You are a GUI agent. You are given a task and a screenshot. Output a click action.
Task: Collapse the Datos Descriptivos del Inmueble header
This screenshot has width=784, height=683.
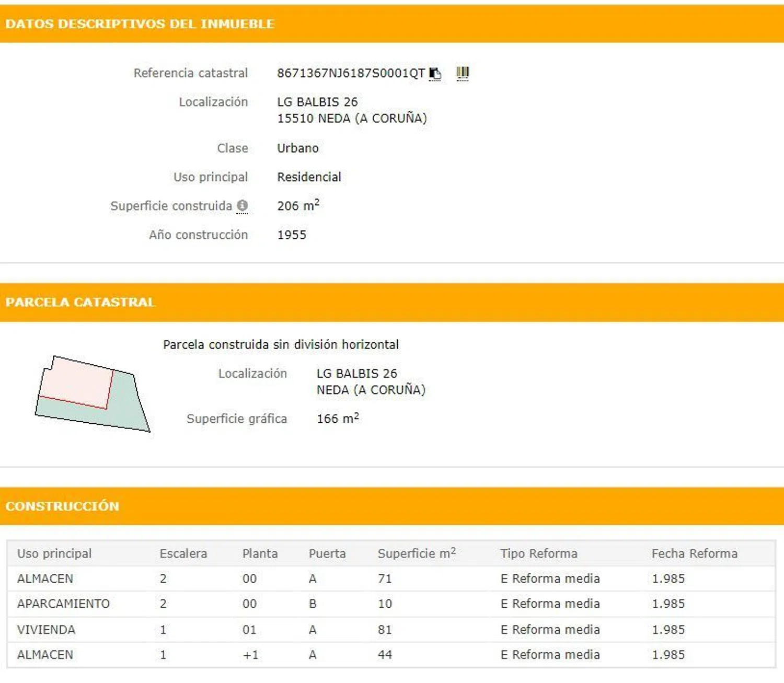pyautogui.click(x=140, y=24)
